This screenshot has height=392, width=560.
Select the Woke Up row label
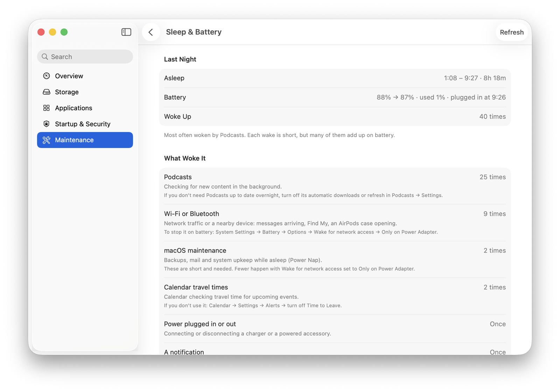tap(177, 117)
